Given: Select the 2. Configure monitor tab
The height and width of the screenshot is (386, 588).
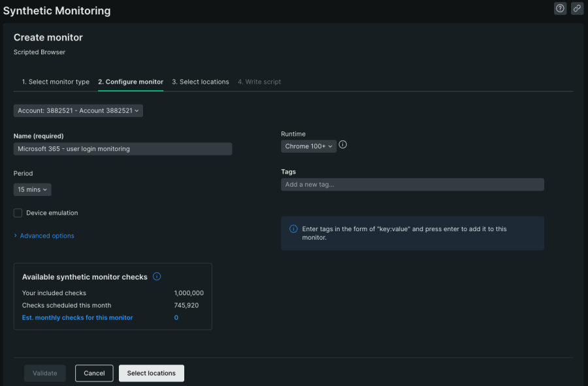Looking at the screenshot, I should click(131, 82).
